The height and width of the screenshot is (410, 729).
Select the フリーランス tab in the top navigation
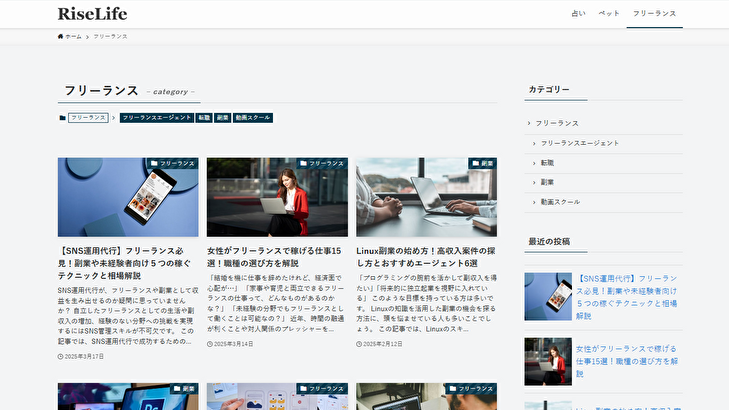point(654,14)
